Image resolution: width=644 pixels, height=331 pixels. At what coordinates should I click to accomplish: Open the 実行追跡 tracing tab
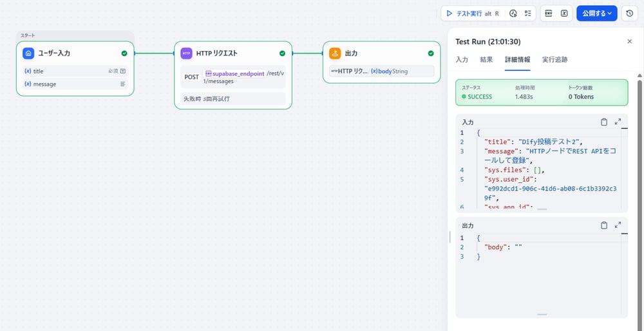pyautogui.click(x=555, y=60)
